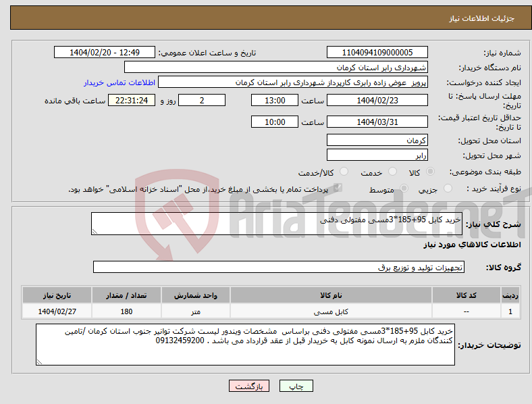Viewport: 532px width, 404px height.
Task: Click the کد کالا column header
Action: [x=467, y=295]
